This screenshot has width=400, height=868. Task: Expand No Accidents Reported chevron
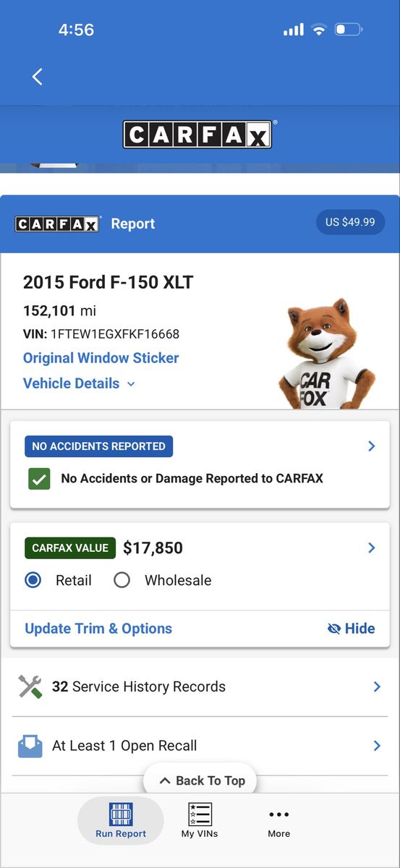pyautogui.click(x=372, y=446)
